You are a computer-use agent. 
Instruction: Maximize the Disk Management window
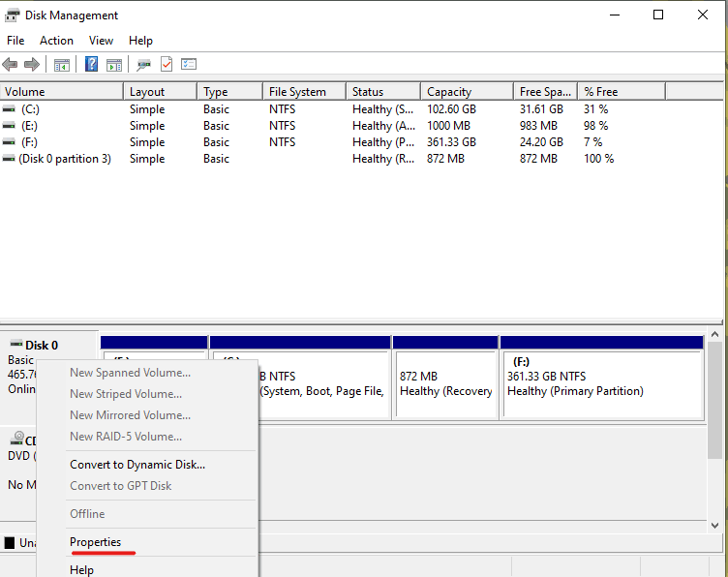coord(658,15)
